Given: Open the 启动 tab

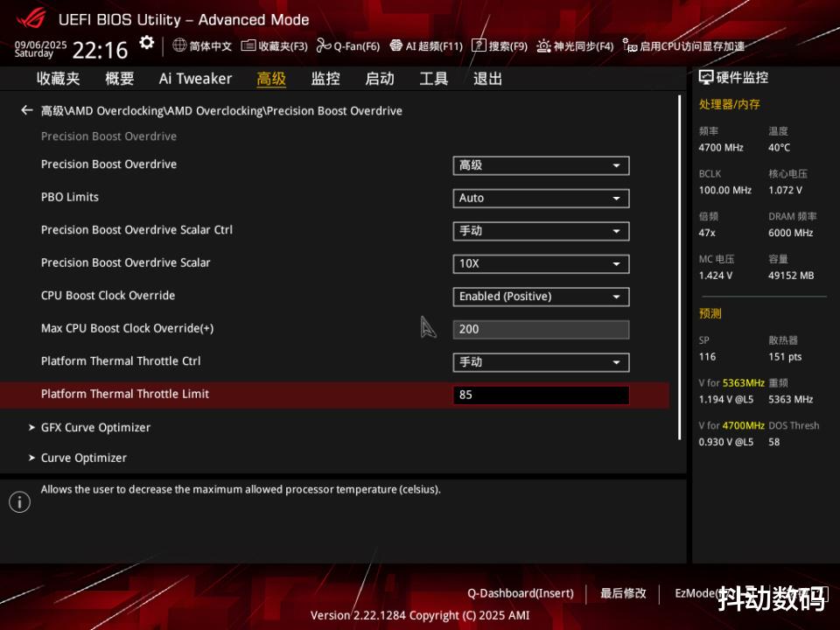Looking at the screenshot, I should (x=380, y=79).
